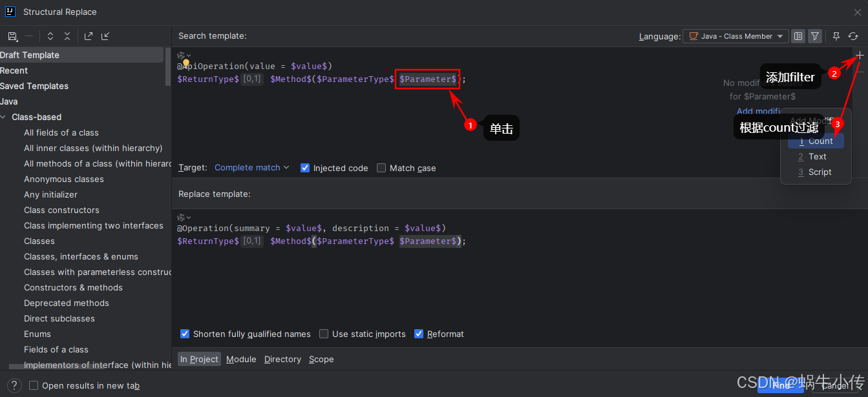Image resolution: width=868 pixels, height=397 pixels.
Task: Select the Enums template
Action: tap(37, 334)
